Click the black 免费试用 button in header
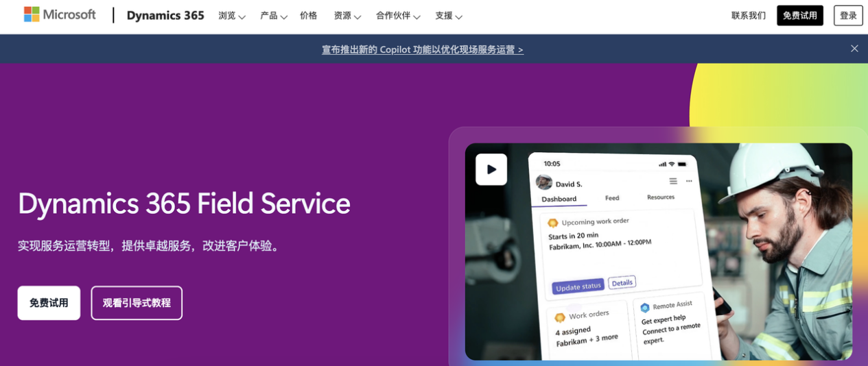Viewport: 868px width, 366px height. [x=799, y=16]
